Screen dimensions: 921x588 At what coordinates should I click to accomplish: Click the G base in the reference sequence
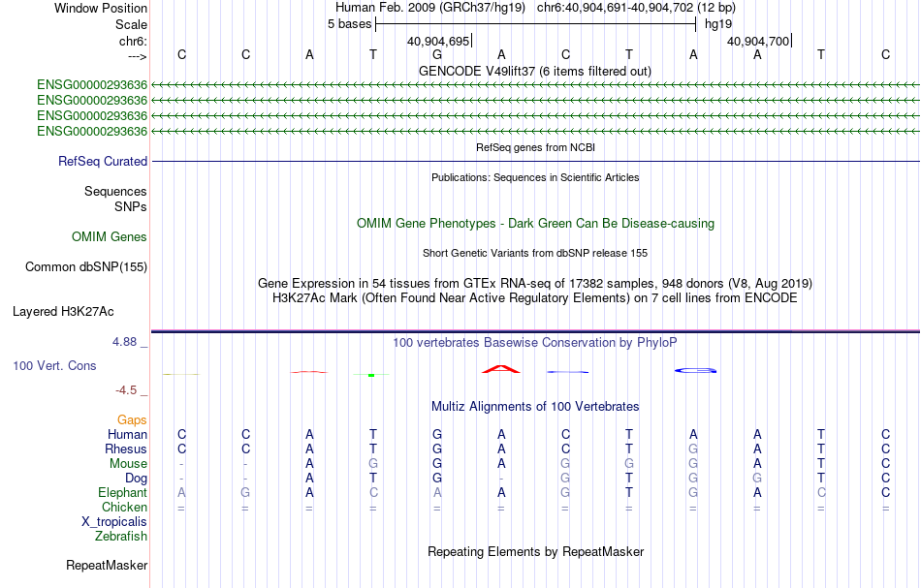(x=437, y=54)
